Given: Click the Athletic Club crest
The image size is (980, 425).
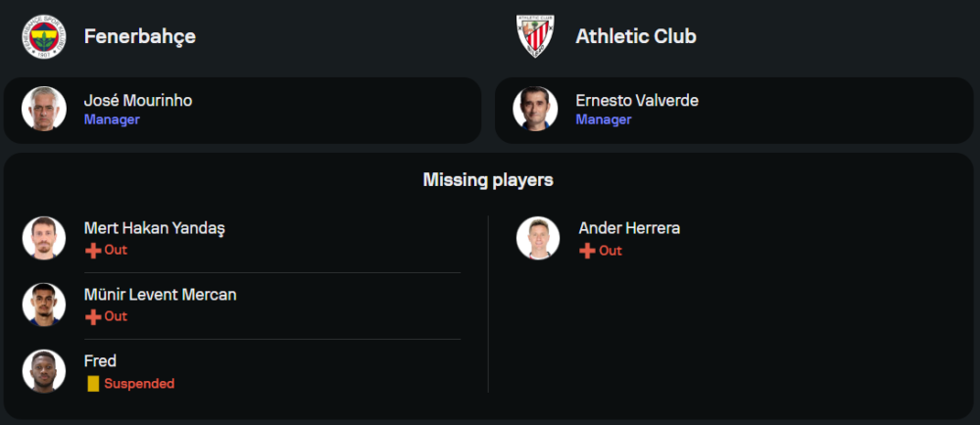Looking at the screenshot, I should (x=535, y=36).
